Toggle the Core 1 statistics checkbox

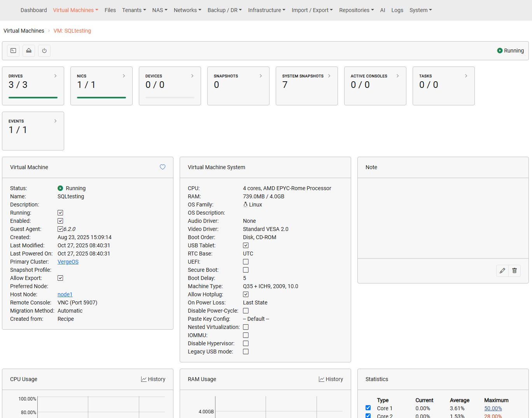coord(368,408)
